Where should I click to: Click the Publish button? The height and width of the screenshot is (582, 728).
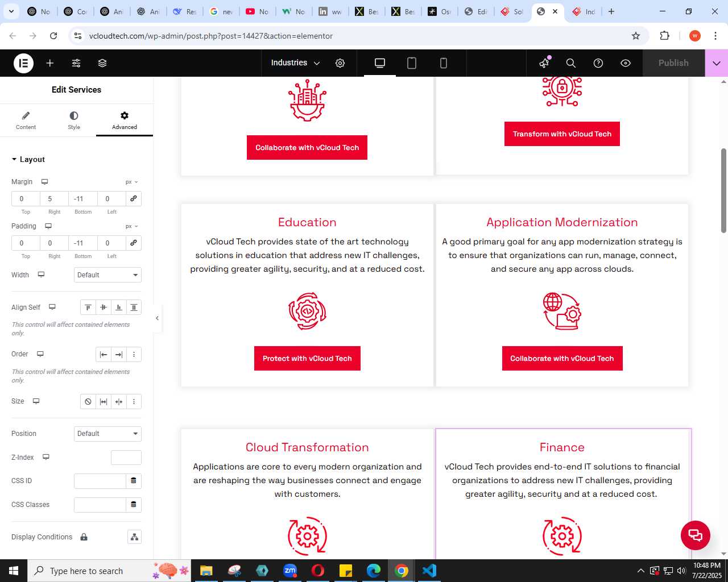[673, 63]
